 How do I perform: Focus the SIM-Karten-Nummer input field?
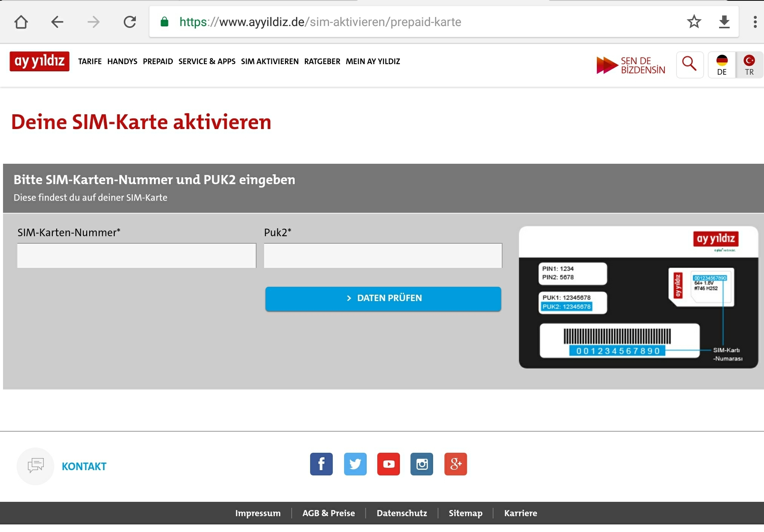tap(137, 256)
